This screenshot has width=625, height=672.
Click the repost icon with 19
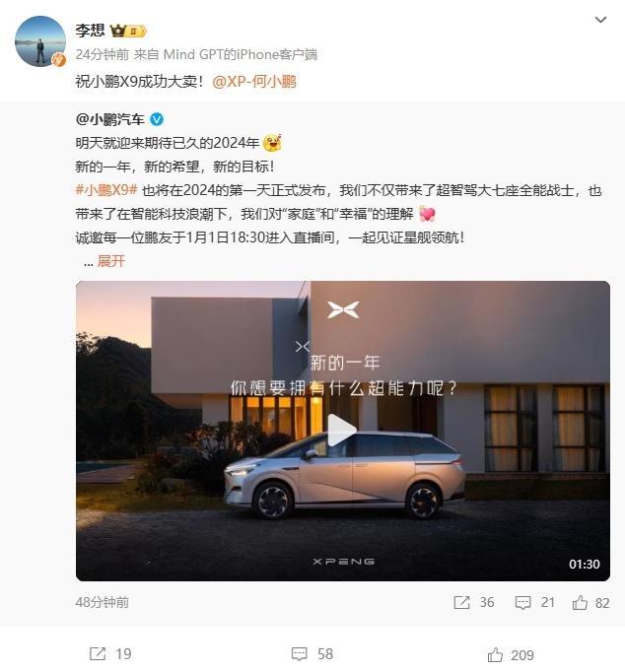click(98, 654)
